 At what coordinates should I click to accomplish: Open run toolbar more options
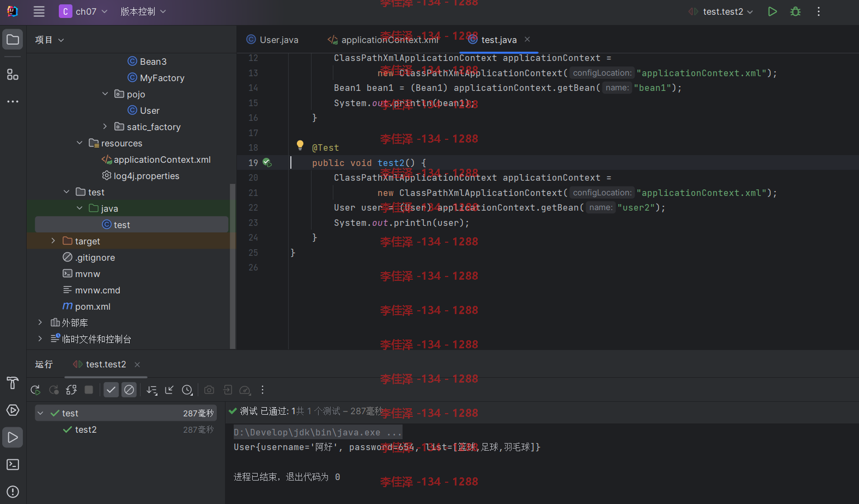(x=263, y=390)
